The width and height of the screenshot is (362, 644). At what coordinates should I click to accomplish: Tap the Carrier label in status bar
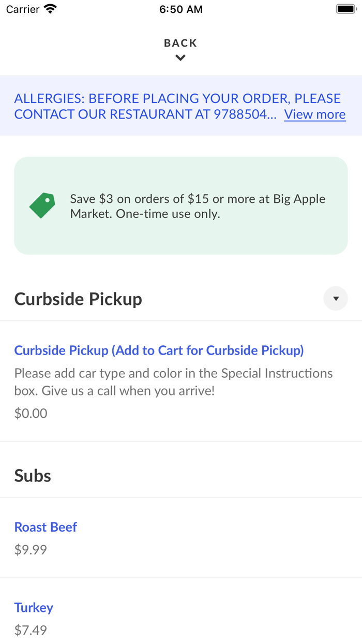(23, 9)
